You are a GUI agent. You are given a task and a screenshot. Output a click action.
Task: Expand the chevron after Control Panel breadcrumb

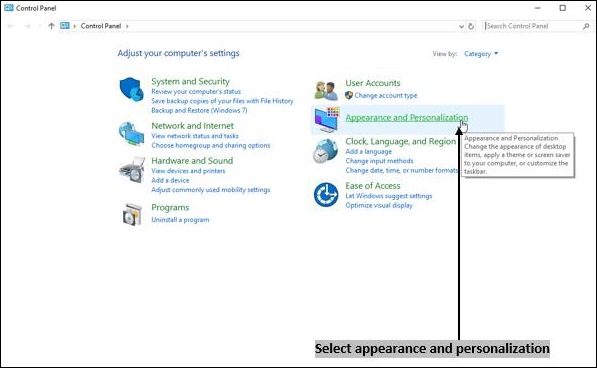tap(127, 26)
